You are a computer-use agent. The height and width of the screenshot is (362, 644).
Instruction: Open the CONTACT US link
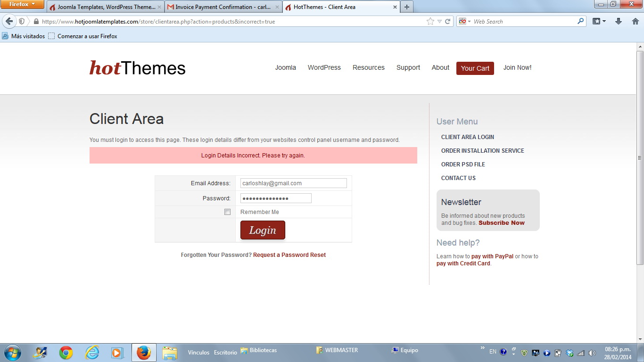coord(458,178)
